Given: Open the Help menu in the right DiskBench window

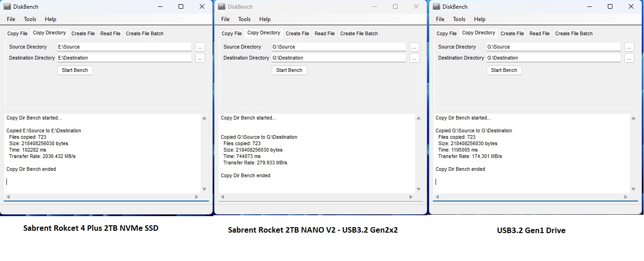Looking at the screenshot, I should (x=480, y=19).
